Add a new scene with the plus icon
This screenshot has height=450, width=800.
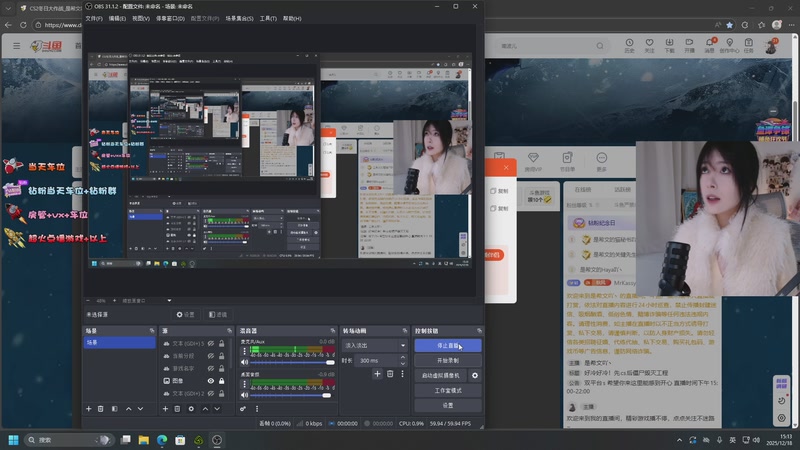coord(89,409)
